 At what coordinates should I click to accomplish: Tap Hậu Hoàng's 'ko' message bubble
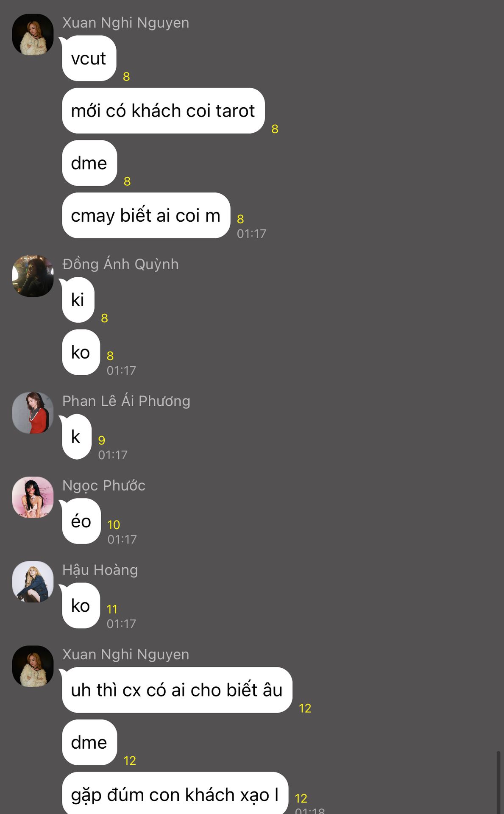click(x=81, y=605)
